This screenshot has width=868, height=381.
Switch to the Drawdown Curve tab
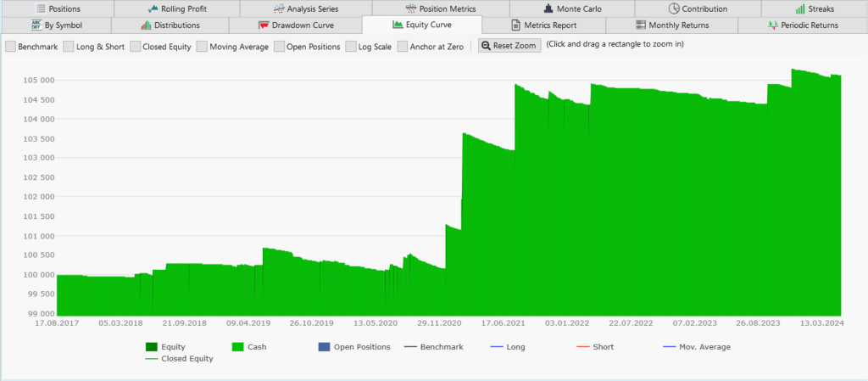296,25
